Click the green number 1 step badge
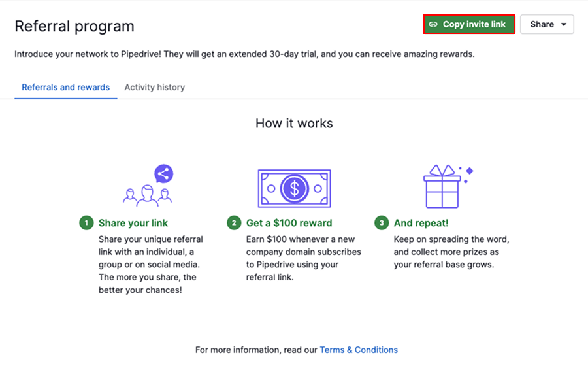This screenshot has width=588, height=368. 86,223
